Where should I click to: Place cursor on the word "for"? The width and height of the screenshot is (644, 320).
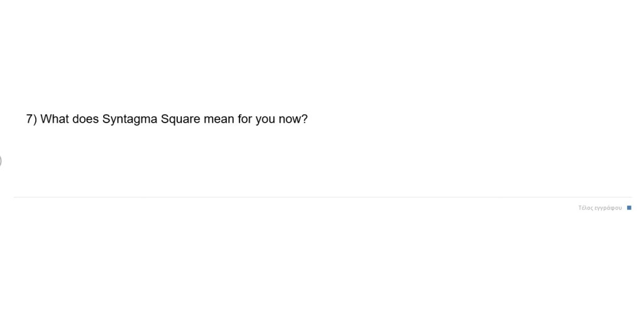pos(245,119)
